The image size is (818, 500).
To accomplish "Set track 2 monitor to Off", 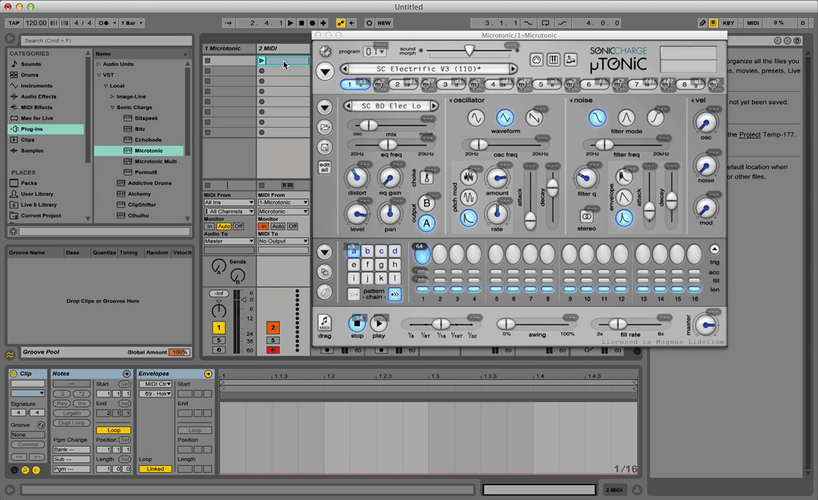I will [293, 227].
